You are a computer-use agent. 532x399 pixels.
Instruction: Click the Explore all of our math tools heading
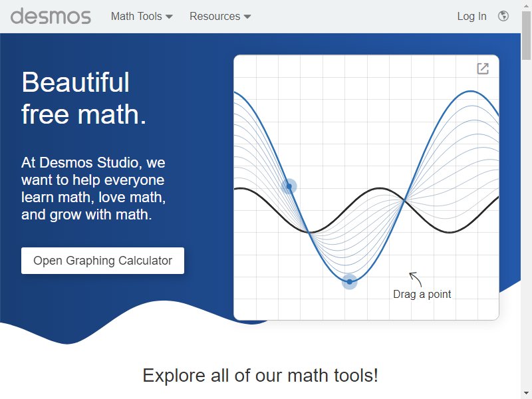coord(260,376)
